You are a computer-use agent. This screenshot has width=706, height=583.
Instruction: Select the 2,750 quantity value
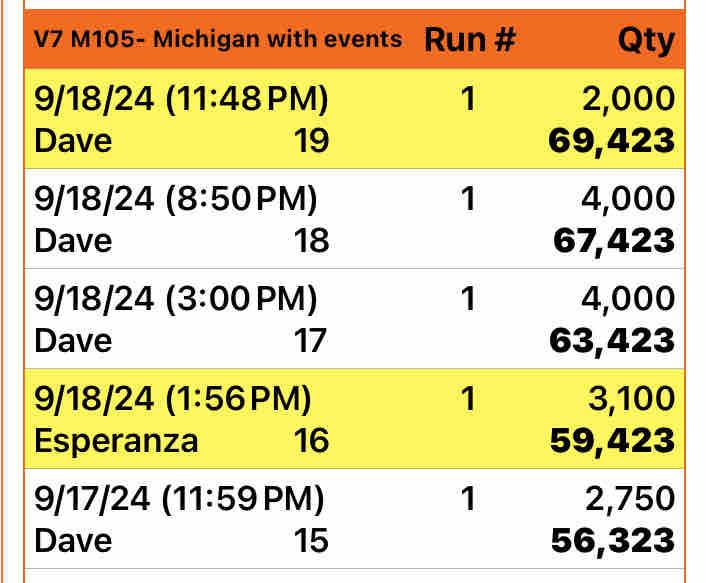tap(629, 499)
